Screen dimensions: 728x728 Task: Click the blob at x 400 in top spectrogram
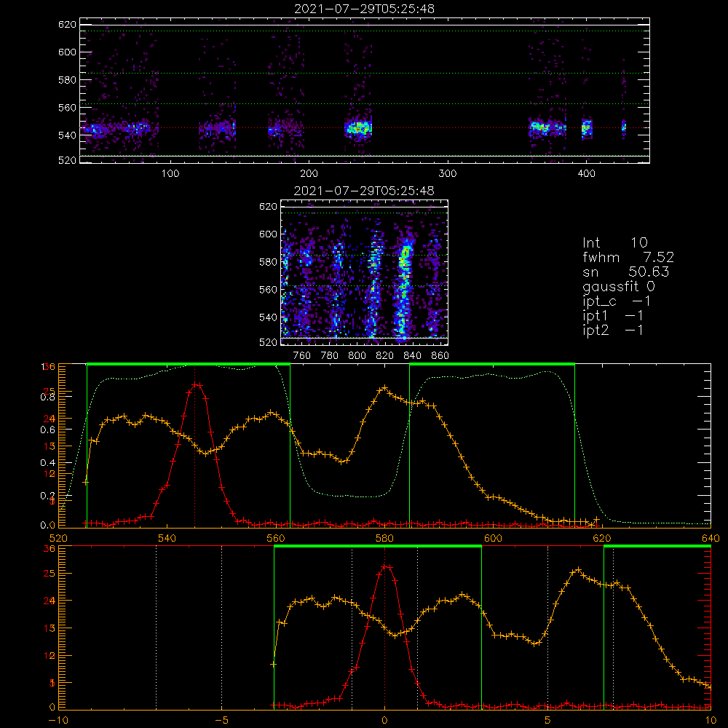(x=587, y=128)
